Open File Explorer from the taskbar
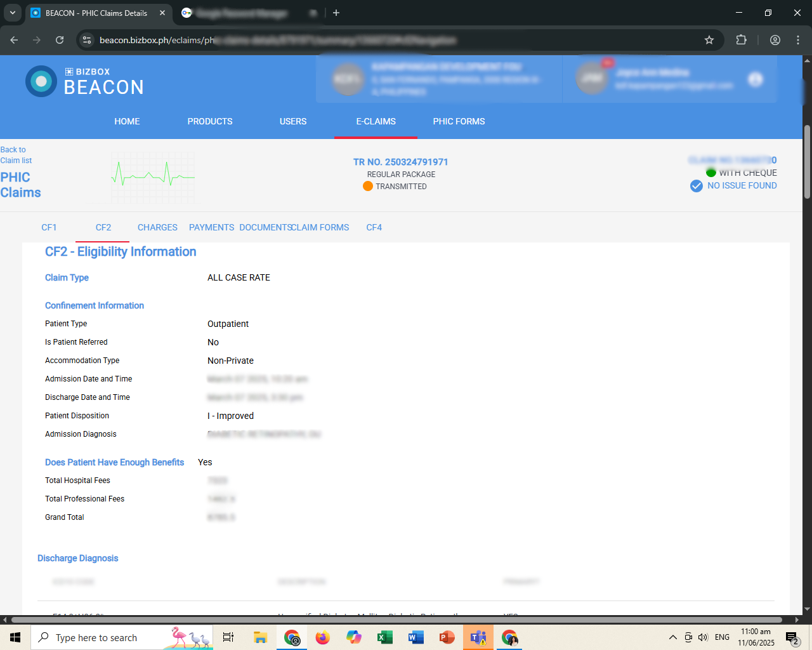Image resolution: width=812 pixels, height=650 pixels. click(x=260, y=637)
